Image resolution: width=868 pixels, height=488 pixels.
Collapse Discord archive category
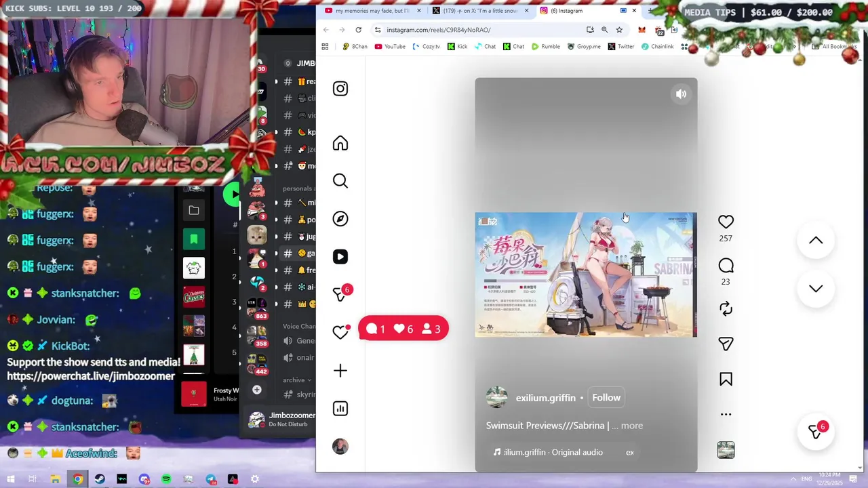pyautogui.click(x=297, y=380)
